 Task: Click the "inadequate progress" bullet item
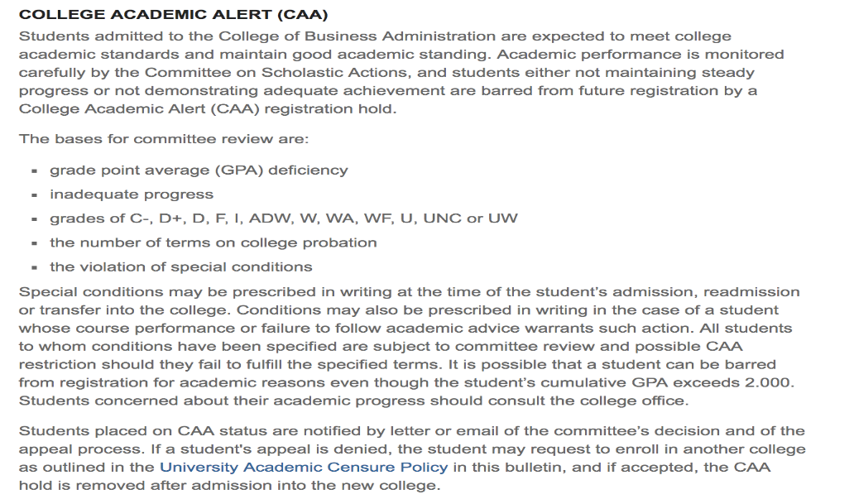132,194
